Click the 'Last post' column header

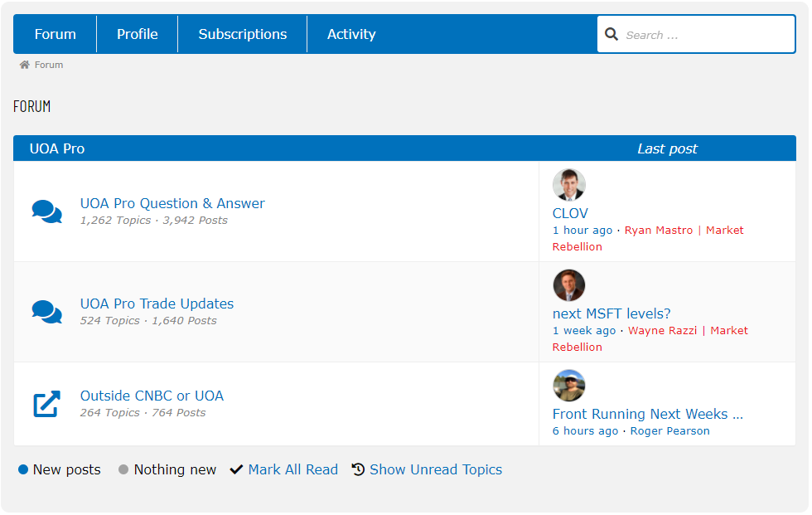667,148
